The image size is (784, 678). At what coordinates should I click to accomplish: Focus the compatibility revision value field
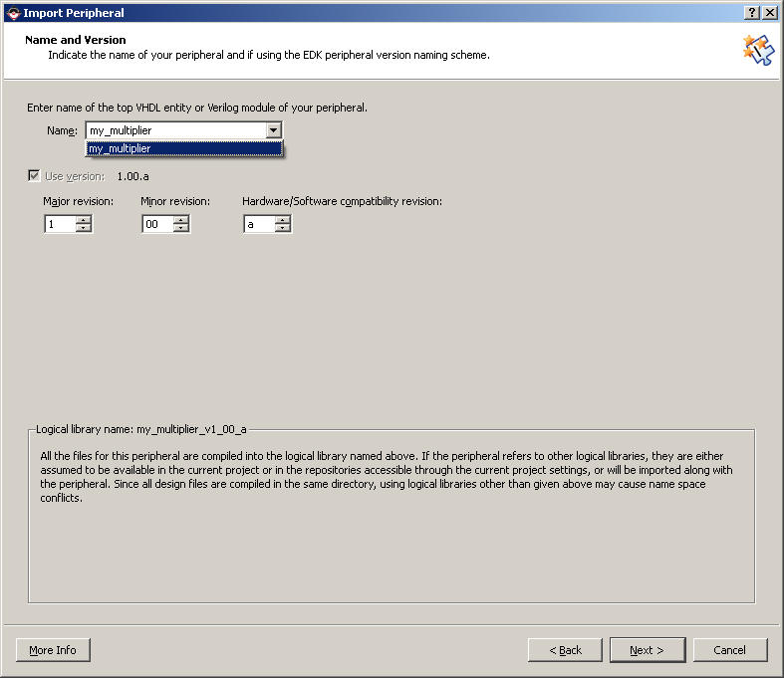coord(259,224)
